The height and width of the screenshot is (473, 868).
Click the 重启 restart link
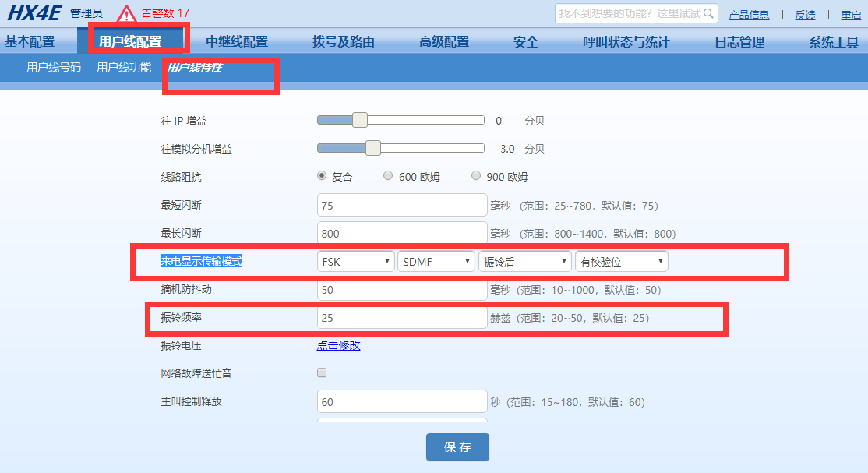(x=850, y=15)
